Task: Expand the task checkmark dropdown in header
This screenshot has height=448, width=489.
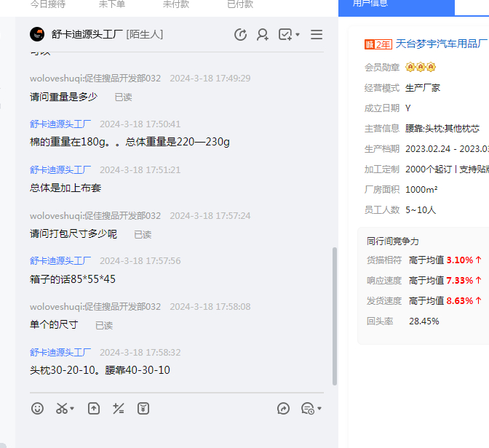Action: click(298, 35)
